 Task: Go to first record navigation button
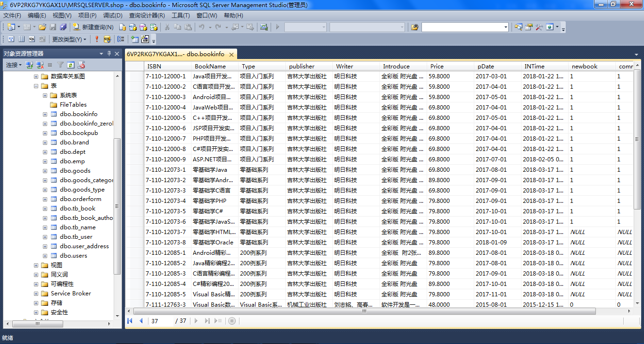130,321
